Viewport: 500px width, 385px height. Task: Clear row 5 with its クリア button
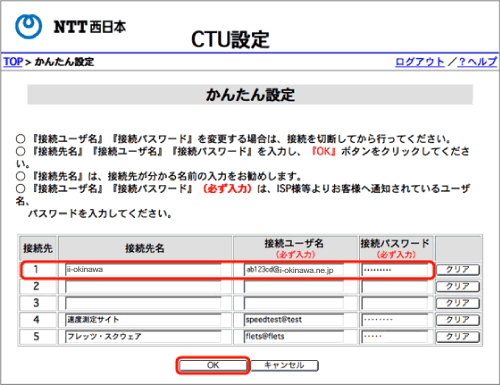coord(458,337)
